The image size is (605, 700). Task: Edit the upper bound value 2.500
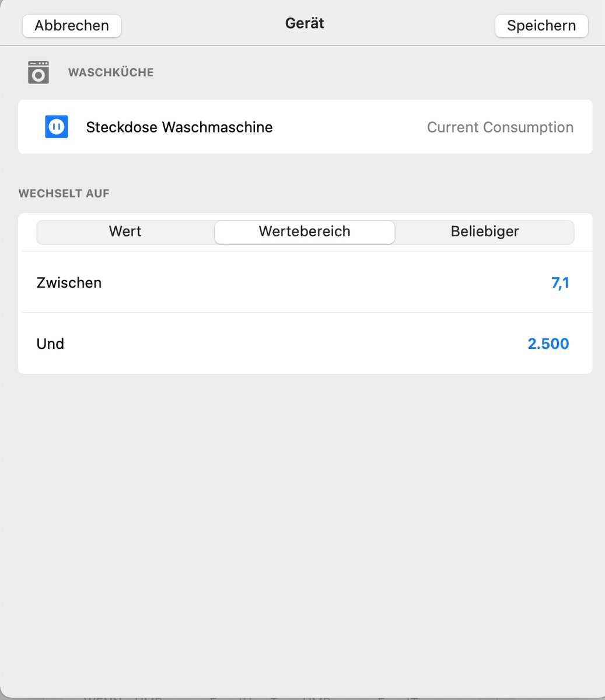pyautogui.click(x=548, y=344)
